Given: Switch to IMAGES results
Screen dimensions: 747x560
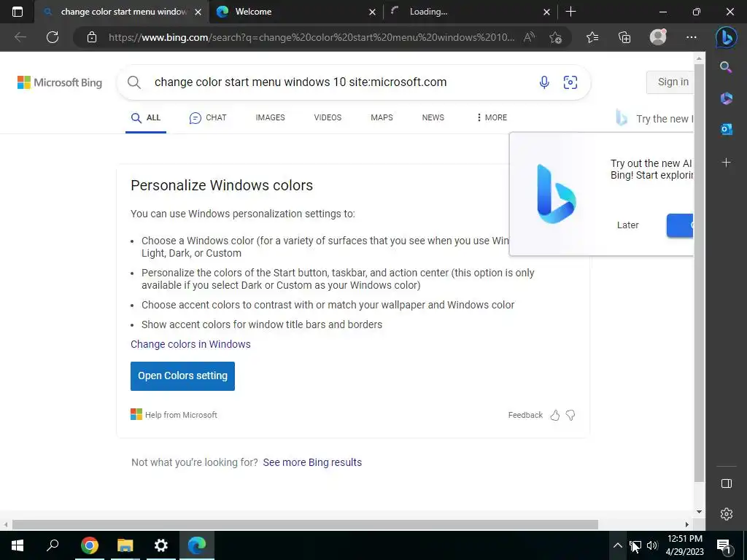Looking at the screenshot, I should click(x=270, y=117).
